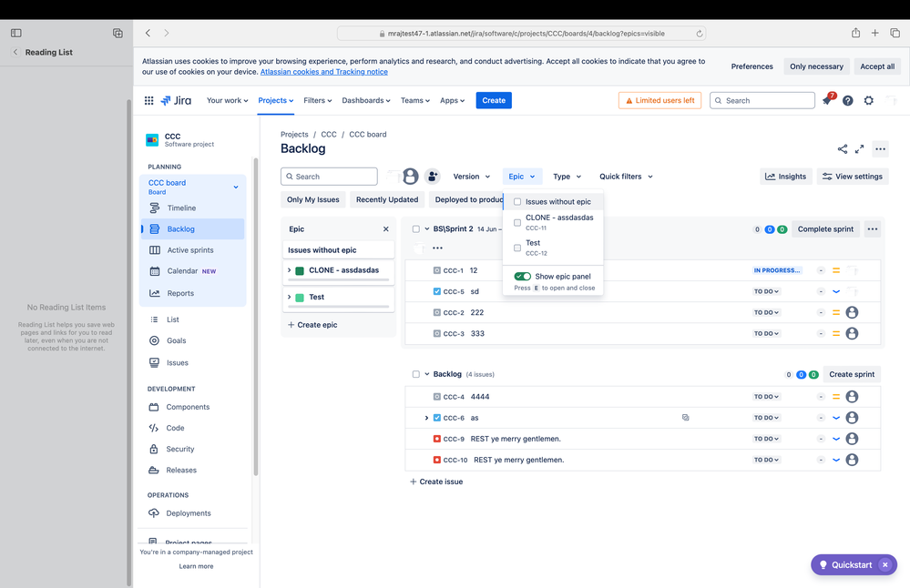
Task: Close the Epic filter dropdown button
Action: 522,177
